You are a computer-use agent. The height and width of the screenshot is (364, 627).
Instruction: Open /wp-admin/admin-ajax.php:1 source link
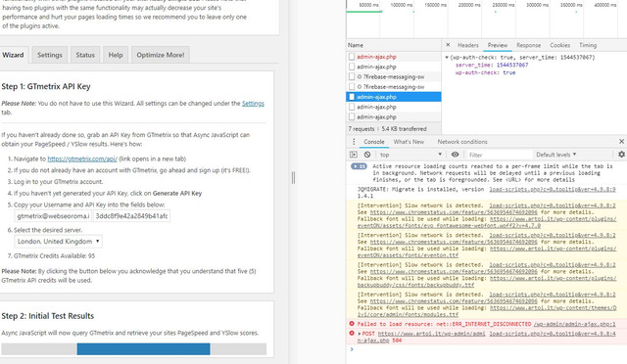click(x=575, y=324)
